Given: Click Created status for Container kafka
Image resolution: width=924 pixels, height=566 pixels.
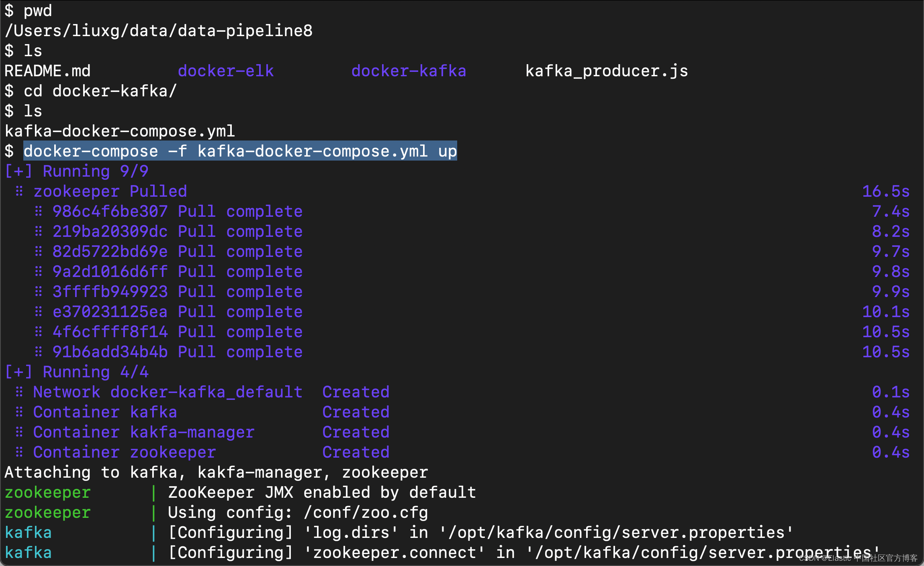Looking at the screenshot, I should tap(356, 412).
